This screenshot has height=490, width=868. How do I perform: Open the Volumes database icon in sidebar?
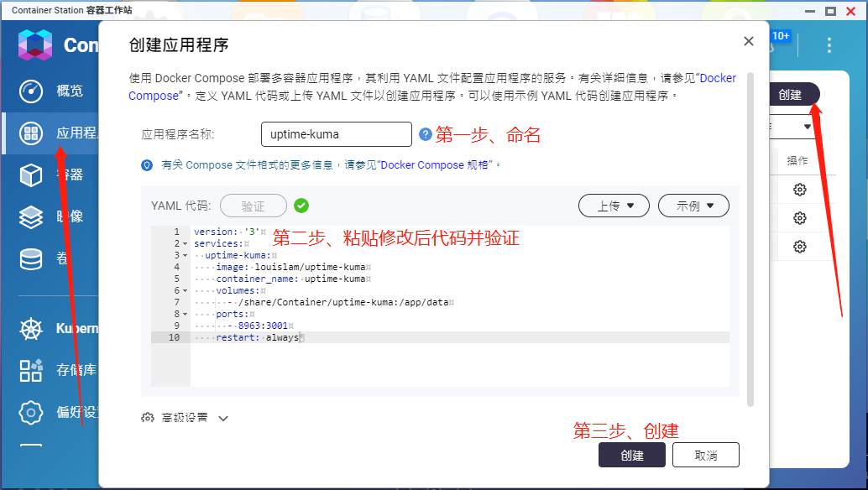tap(31, 258)
